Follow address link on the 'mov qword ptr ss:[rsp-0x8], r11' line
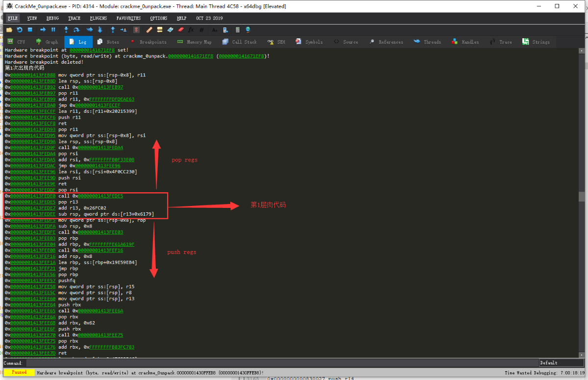The image size is (588, 380). coord(33,75)
